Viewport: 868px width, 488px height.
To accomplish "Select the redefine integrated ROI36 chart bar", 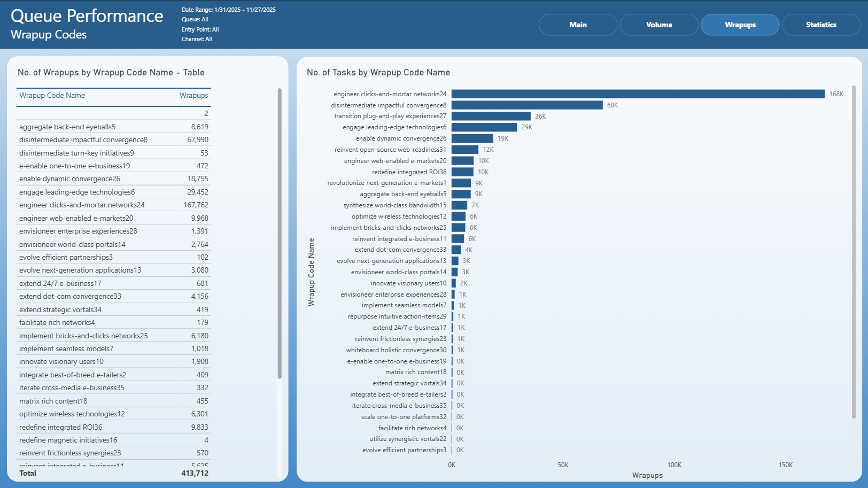I will click(x=462, y=172).
